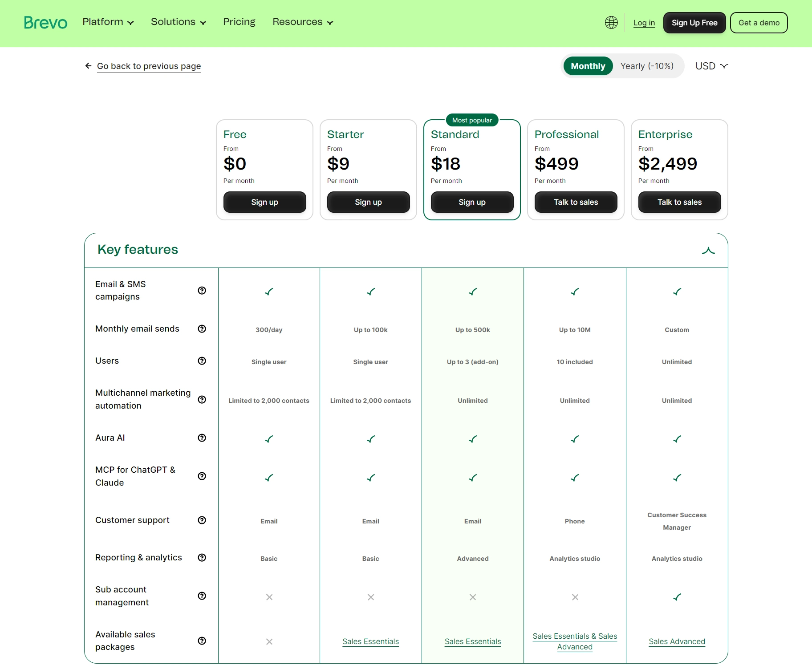Image resolution: width=812 pixels, height=669 pixels.
Task: Switch to Yearly (-10%) billing
Action: 646,66
